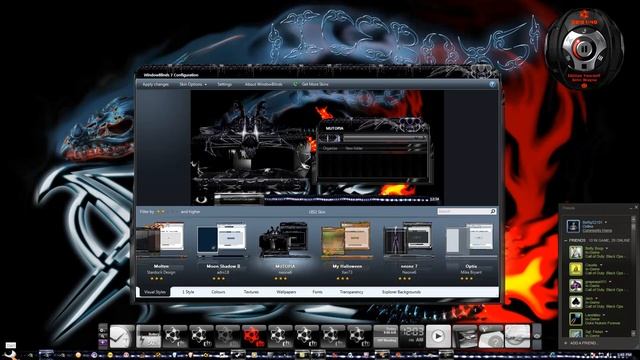This screenshot has height=360, width=640.
Task: Open the Skin Options dropdown
Action: click(x=193, y=84)
